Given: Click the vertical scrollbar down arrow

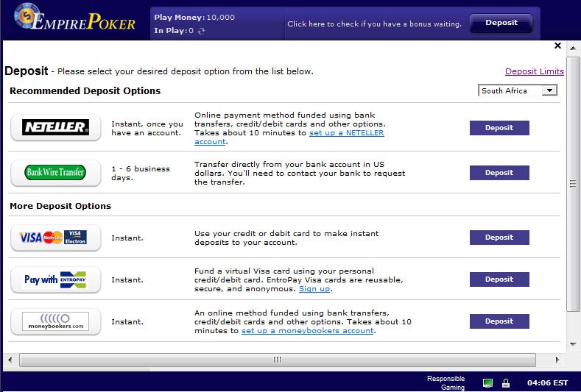Looking at the screenshot, I should pyautogui.click(x=573, y=344).
